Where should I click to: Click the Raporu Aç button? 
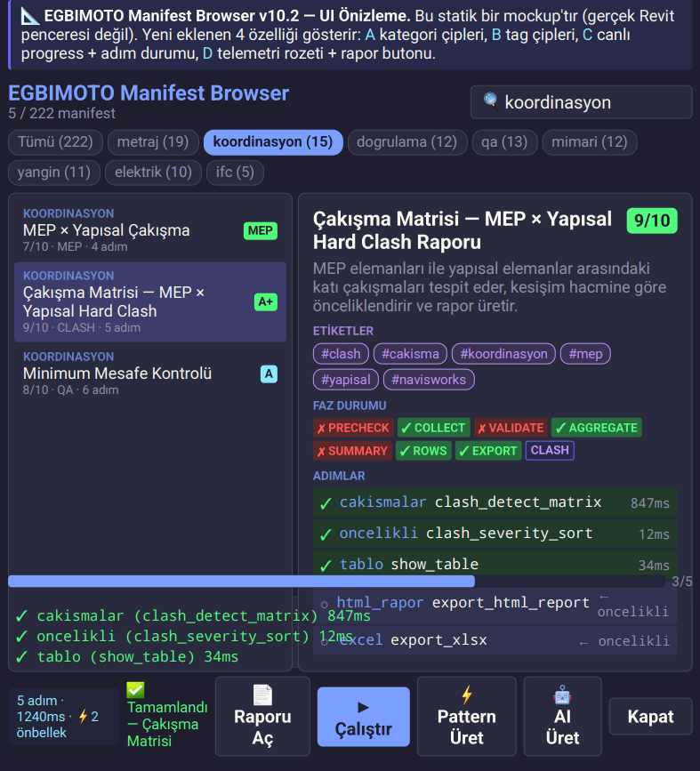pos(262,717)
